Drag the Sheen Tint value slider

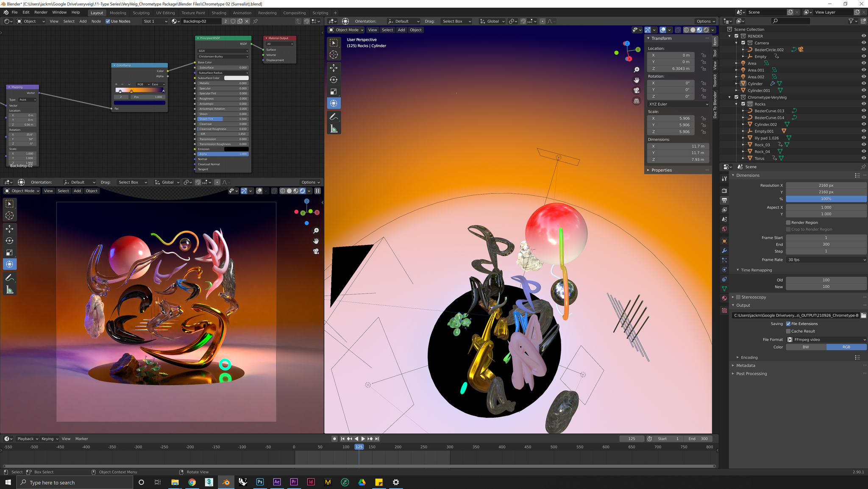tap(222, 119)
